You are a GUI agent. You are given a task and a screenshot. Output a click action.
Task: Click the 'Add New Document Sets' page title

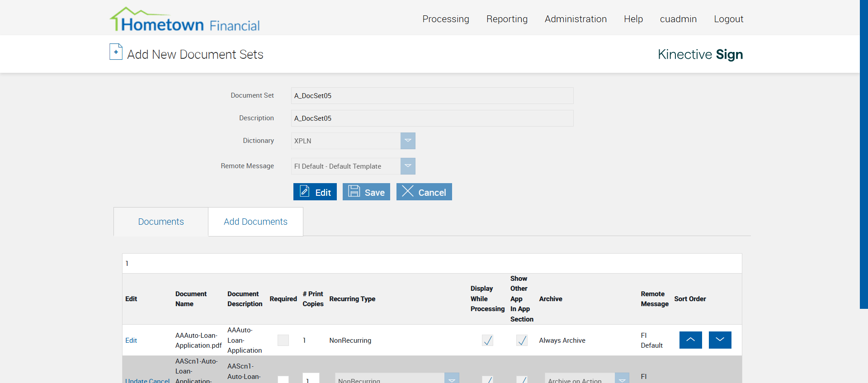tap(195, 54)
